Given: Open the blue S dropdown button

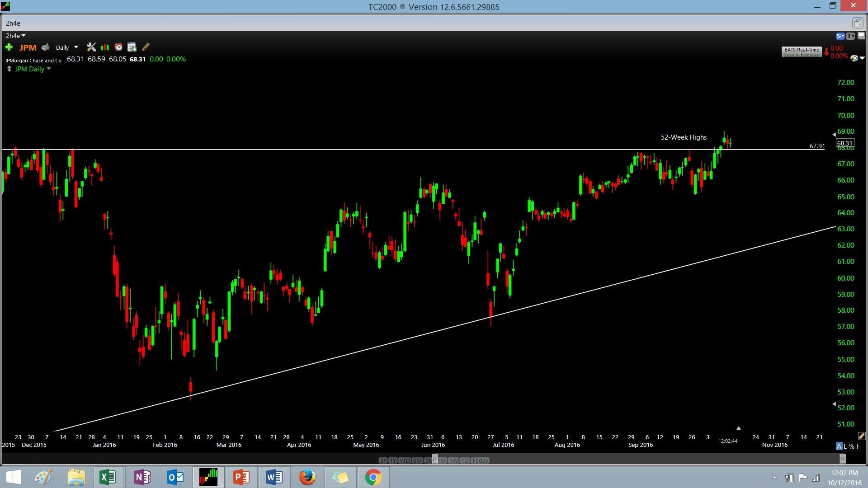Looking at the screenshot, I should coord(840,36).
